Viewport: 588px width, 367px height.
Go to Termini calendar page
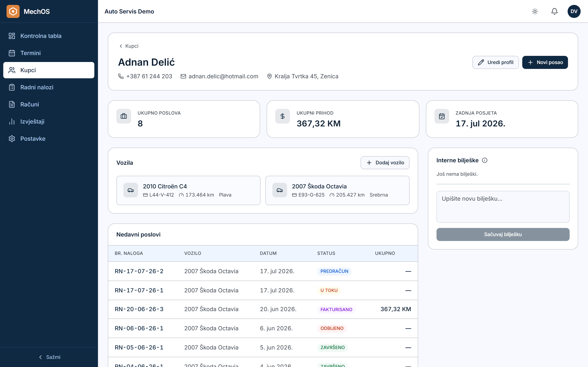pos(49,53)
